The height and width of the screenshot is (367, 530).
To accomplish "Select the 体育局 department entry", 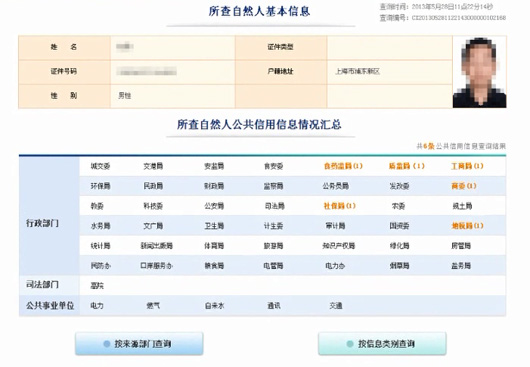I will click(214, 246).
